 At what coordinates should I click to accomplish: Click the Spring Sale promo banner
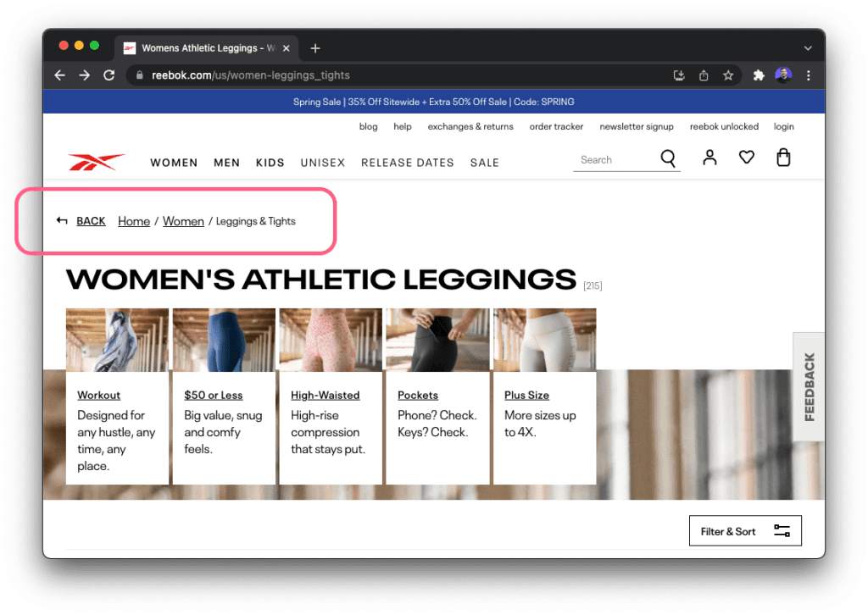(433, 102)
